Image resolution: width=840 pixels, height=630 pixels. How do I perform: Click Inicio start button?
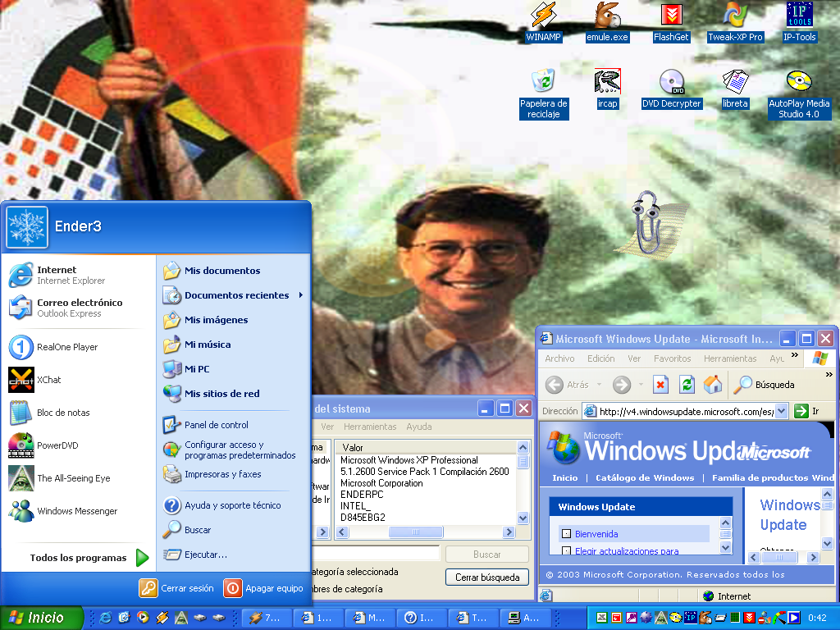(x=41, y=618)
